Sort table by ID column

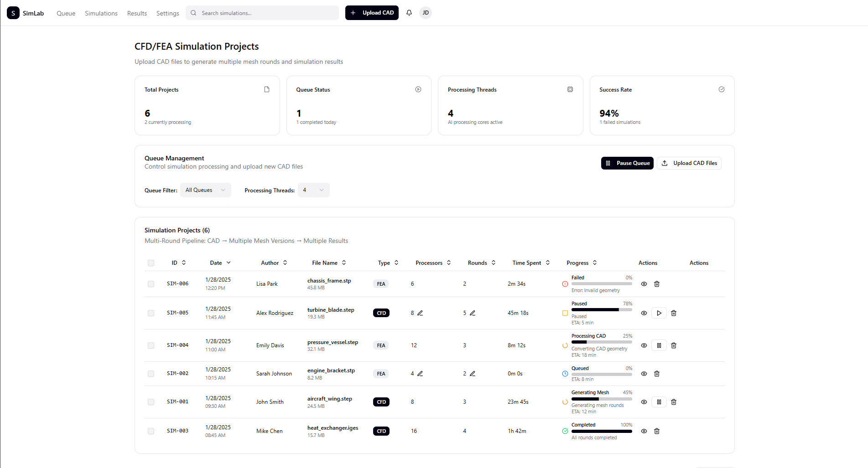179,263
